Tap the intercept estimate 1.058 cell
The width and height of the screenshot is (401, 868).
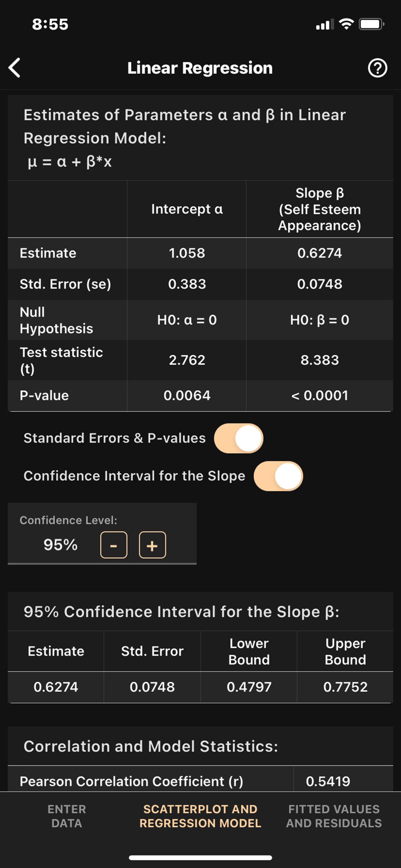click(x=187, y=253)
